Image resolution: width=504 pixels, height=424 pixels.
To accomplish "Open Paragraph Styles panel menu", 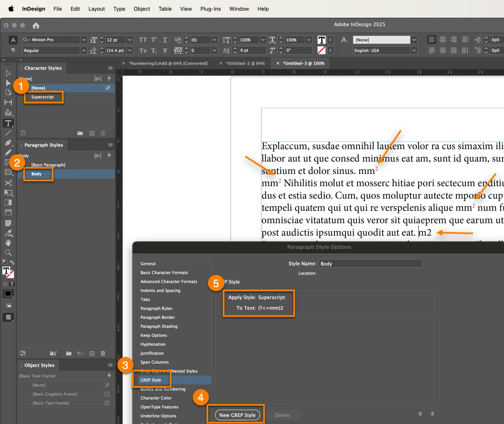I will [110, 145].
